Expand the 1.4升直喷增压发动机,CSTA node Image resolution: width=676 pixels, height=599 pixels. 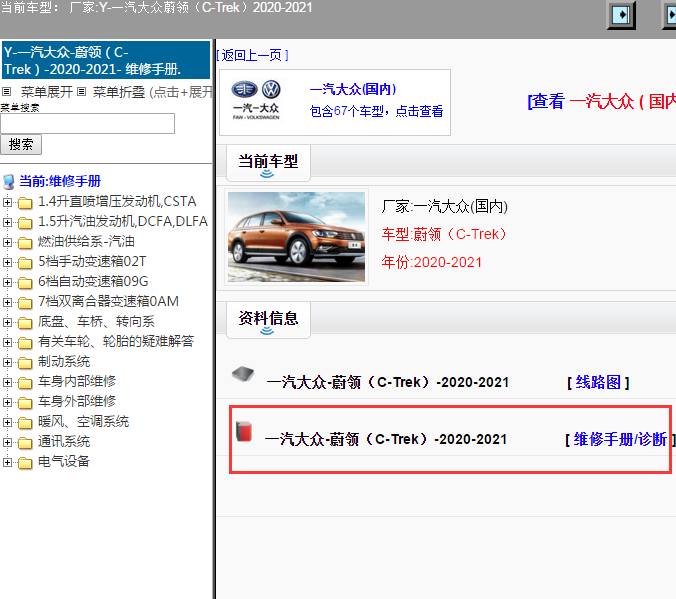7,202
